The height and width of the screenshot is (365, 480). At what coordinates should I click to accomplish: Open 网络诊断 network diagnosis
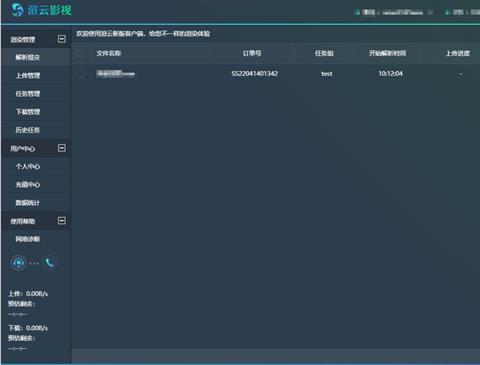coord(28,239)
